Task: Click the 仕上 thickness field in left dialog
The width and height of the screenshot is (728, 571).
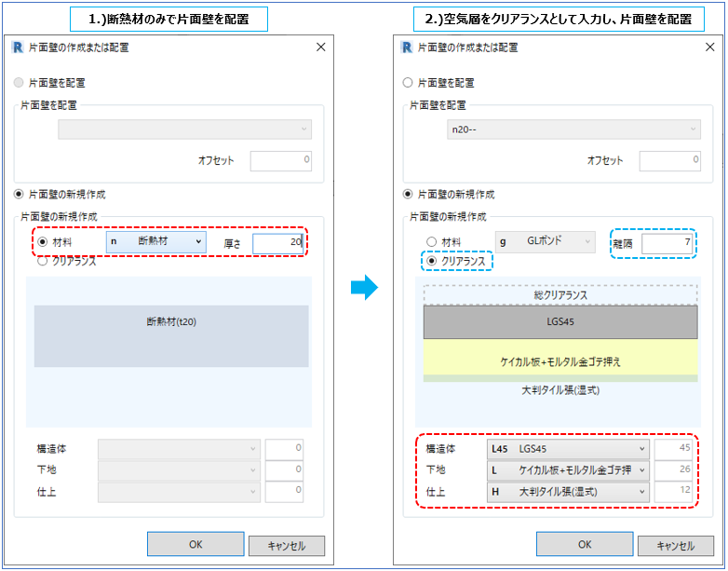Action: tap(284, 492)
